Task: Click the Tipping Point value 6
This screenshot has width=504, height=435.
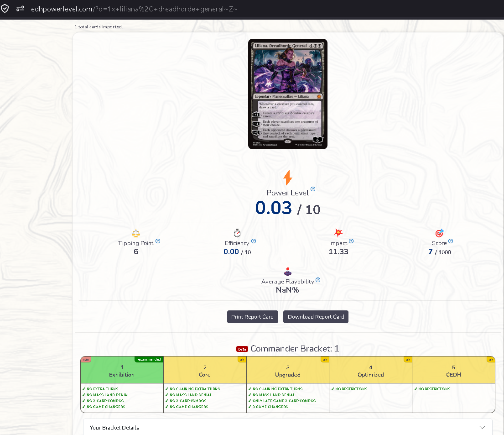Action: pyautogui.click(x=136, y=252)
